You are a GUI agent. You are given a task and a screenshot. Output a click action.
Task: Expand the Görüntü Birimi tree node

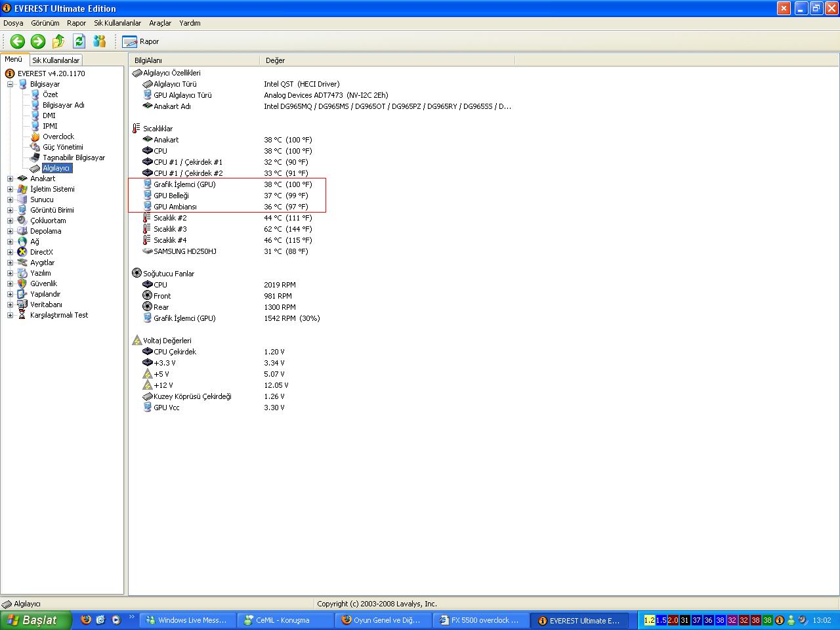click(x=10, y=210)
